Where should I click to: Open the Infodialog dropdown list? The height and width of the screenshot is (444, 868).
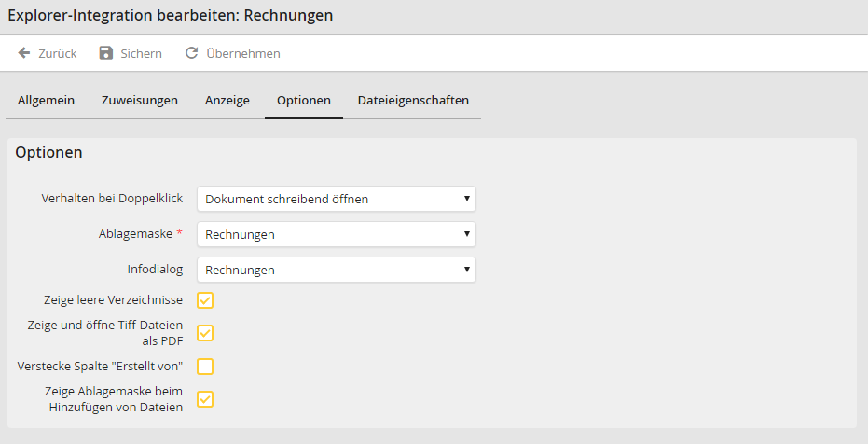336,270
